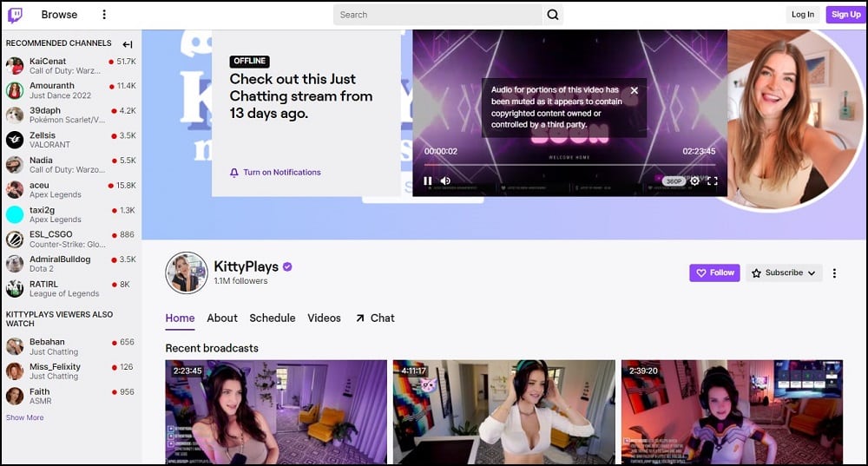
Task: Open the Videos tab
Action: [x=324, y=318]
